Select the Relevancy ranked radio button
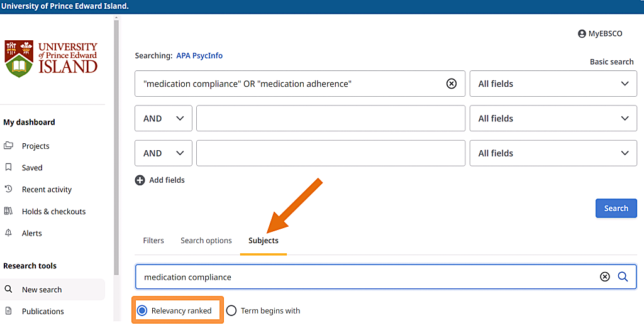This screenshot has width=644, height=328. tap(142, 310)
